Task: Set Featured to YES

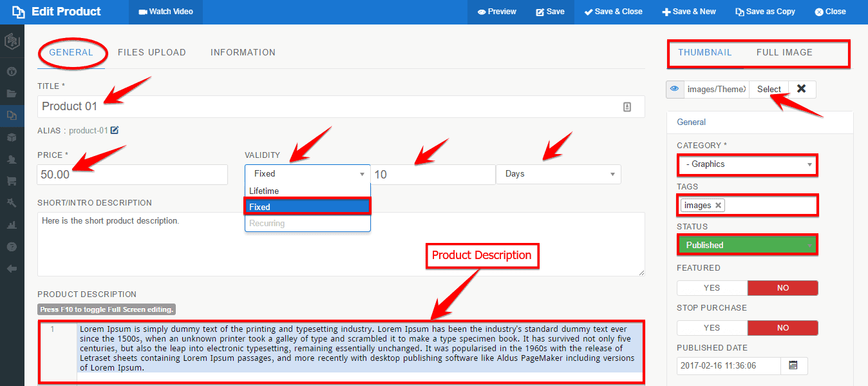Action: click(x=712, y=287)
